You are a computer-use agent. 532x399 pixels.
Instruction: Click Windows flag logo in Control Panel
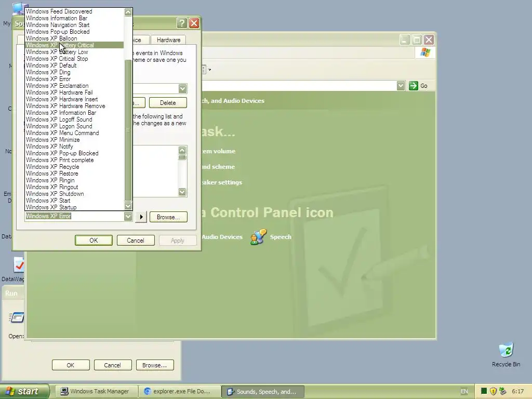425,52
